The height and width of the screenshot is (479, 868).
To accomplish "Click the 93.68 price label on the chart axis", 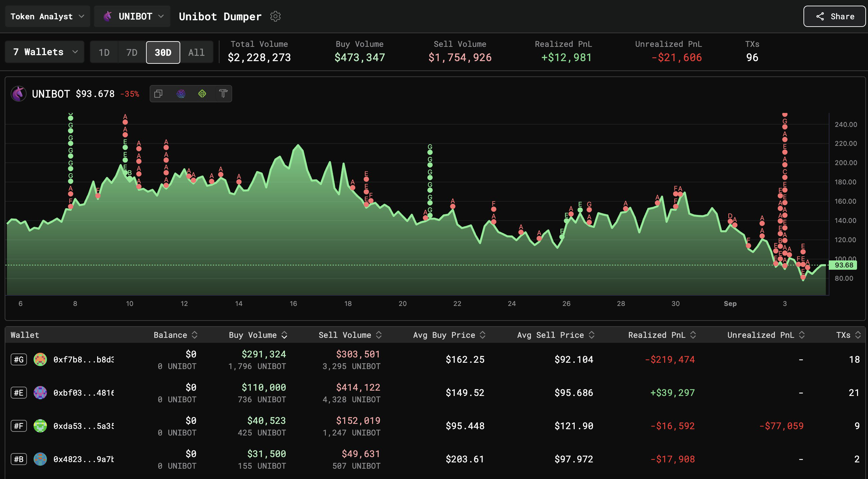I will pyautogui.click(x=843, y=265).
